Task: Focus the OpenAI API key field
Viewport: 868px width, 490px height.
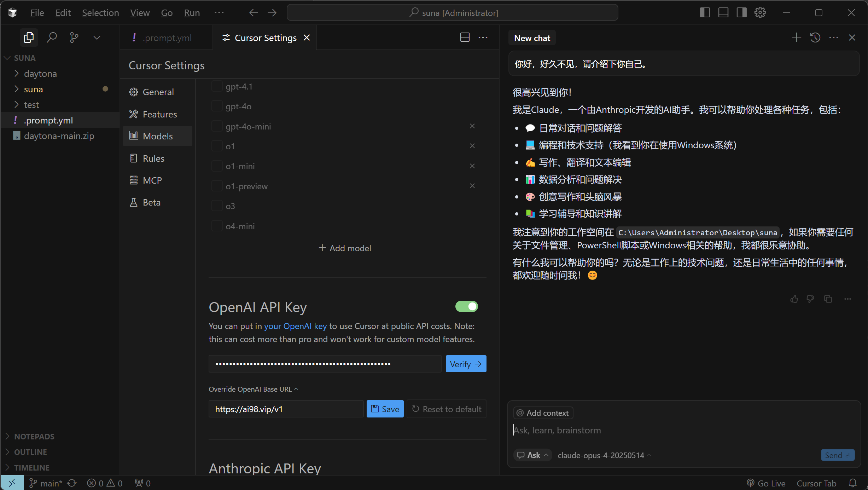Action: (x=325, y=364)
